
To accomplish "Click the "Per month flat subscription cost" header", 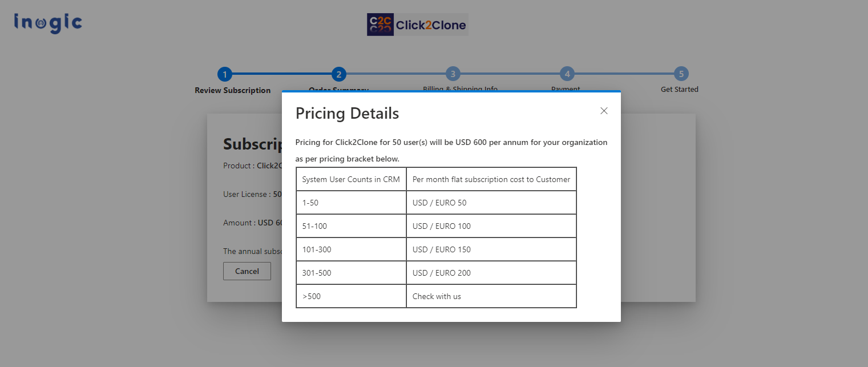I will pyautogui.click(x=491, y=179).
